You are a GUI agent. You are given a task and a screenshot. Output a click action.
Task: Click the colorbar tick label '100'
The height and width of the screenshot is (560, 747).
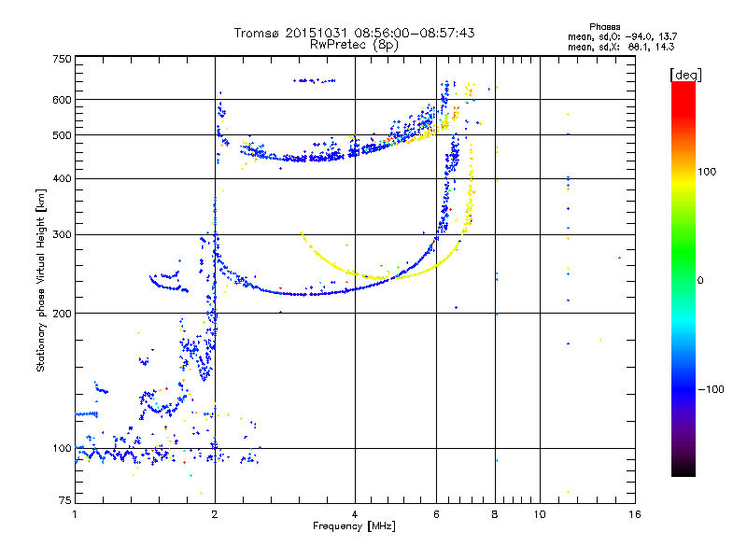pyautogui.click(x=707, y=172)
